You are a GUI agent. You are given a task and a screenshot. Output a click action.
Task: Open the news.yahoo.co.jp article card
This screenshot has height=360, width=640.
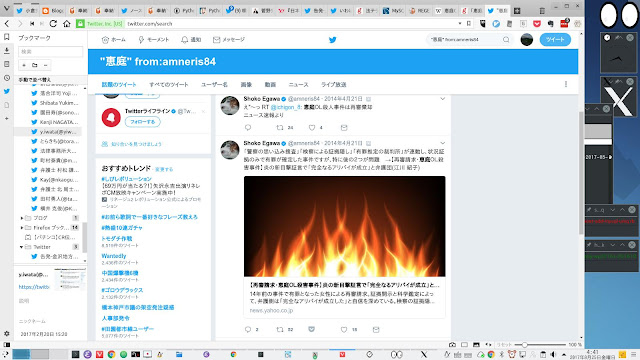click(344, 297)
